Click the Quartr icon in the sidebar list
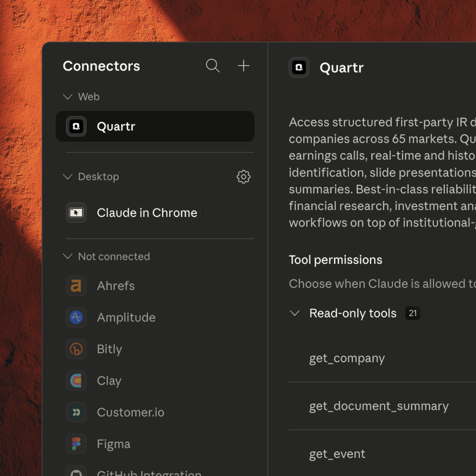The height and width of the screenshot is (476, 476). 76,126
